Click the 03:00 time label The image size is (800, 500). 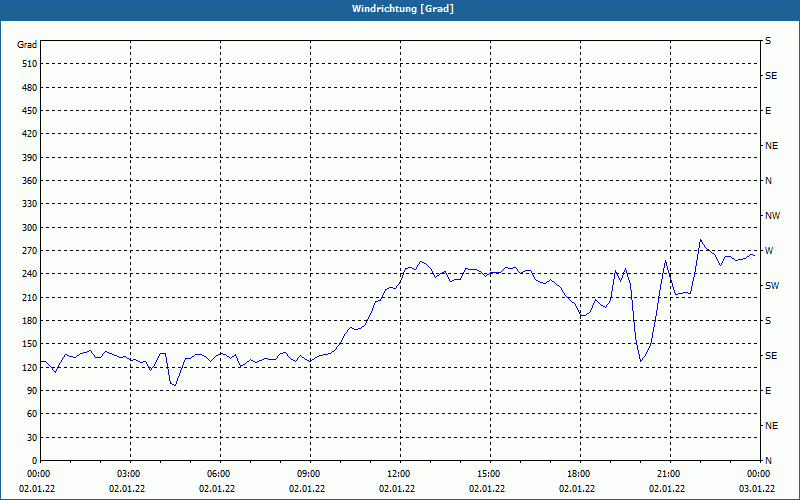coord(130,474)
